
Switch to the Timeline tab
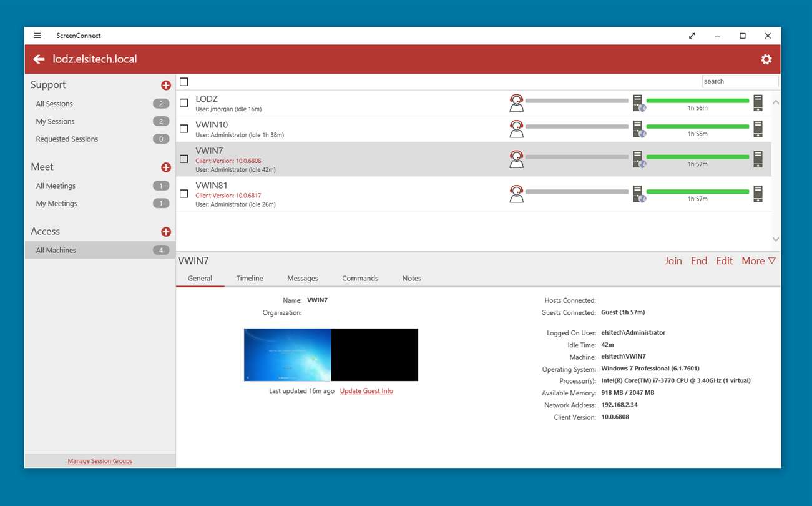pos(250,278)
